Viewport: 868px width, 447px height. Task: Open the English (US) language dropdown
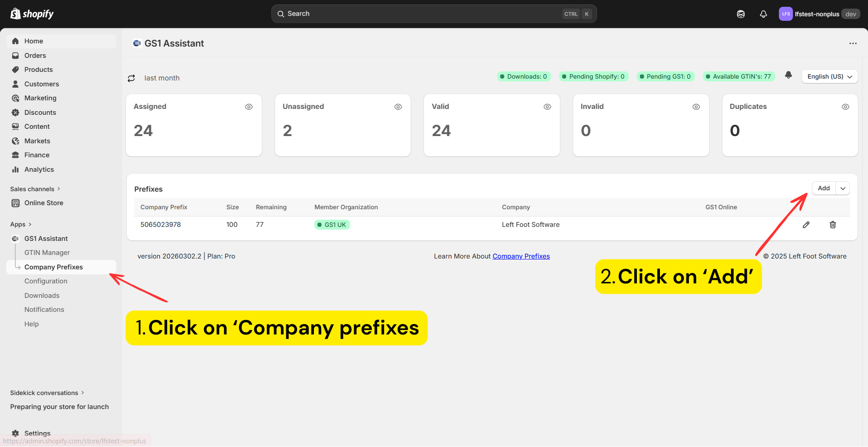point(830,76)
